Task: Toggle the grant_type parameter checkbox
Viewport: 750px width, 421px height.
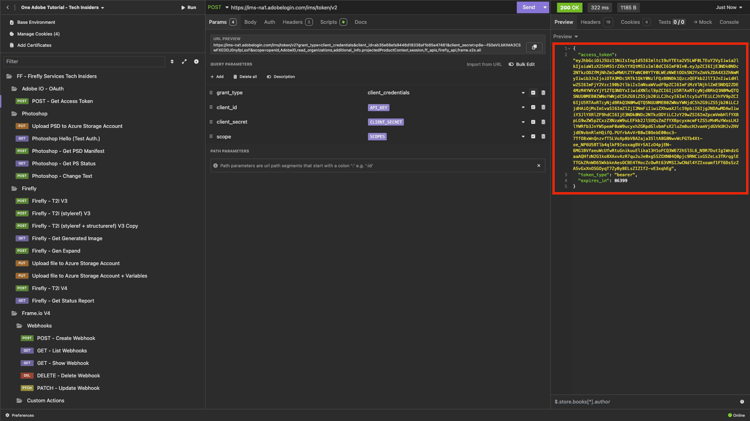Action: [533, 93]
